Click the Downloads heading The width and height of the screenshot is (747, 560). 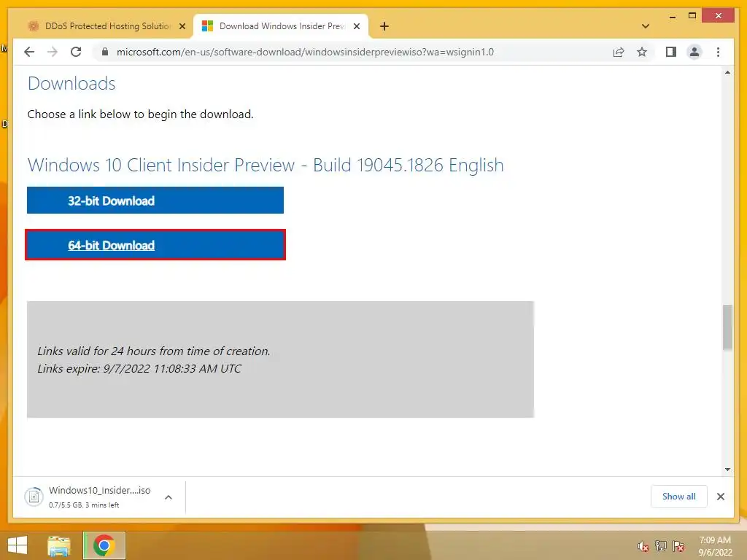pos(71,83)
